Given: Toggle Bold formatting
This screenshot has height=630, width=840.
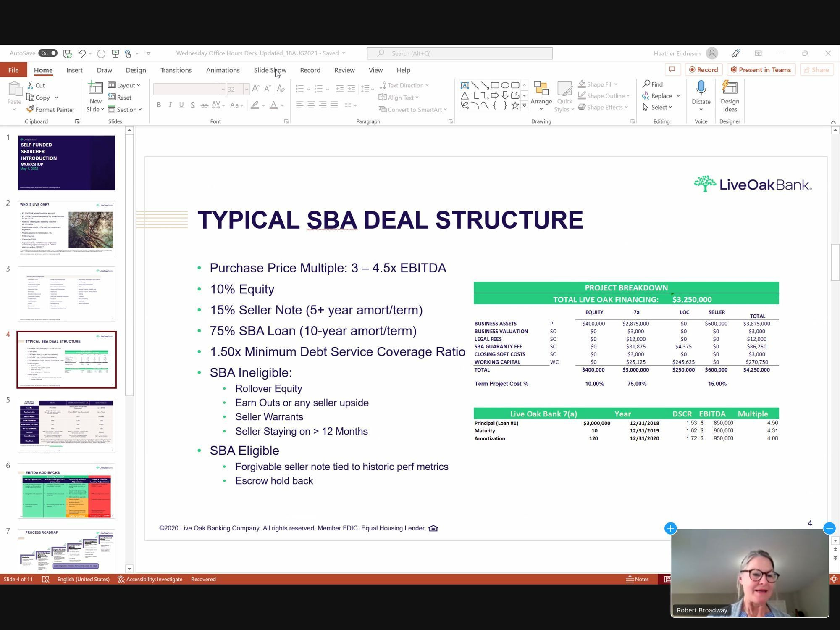Looking at the screenshot, I should click(x=159, y=105).
